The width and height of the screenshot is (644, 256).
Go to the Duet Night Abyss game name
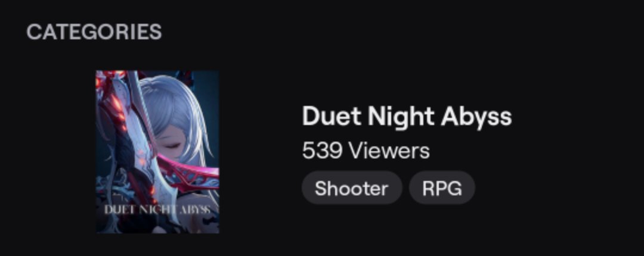coord(407,117)
